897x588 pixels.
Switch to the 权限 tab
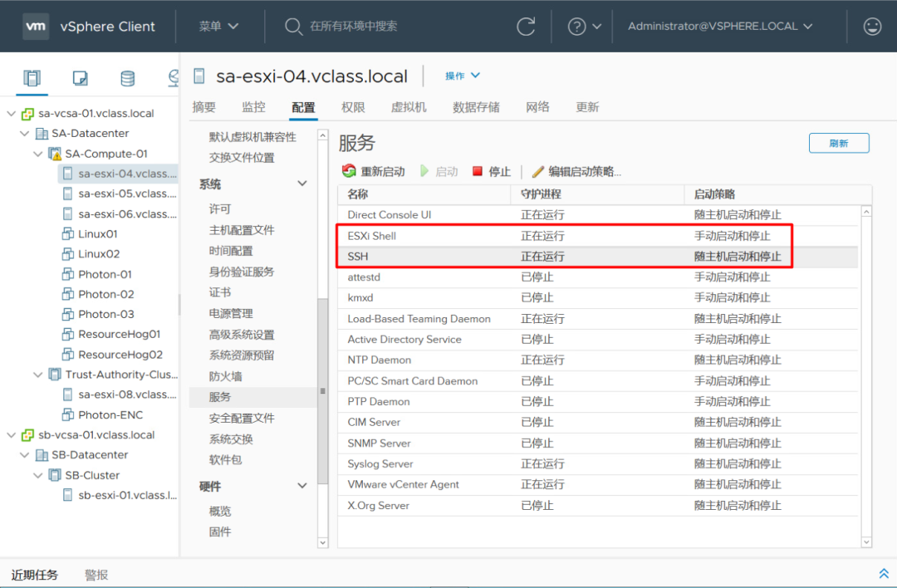353,107
